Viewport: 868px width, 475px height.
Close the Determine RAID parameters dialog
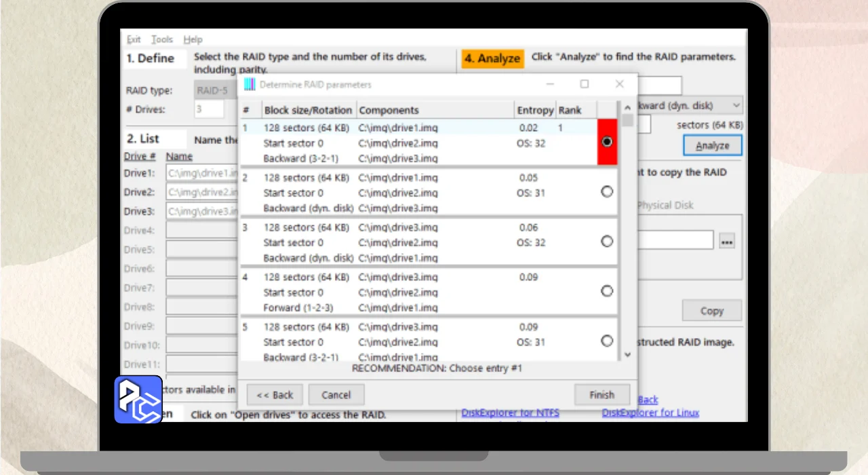(x=619, y=84)
